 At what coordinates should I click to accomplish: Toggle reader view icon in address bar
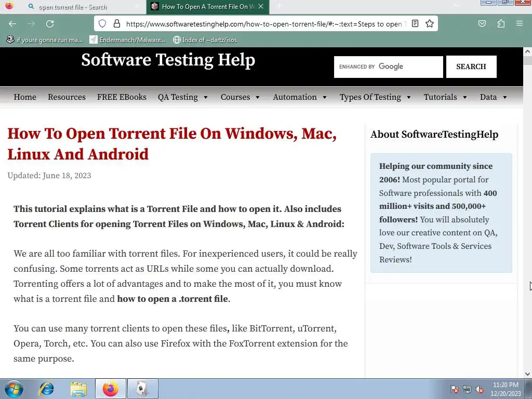(x=415, y=23)
